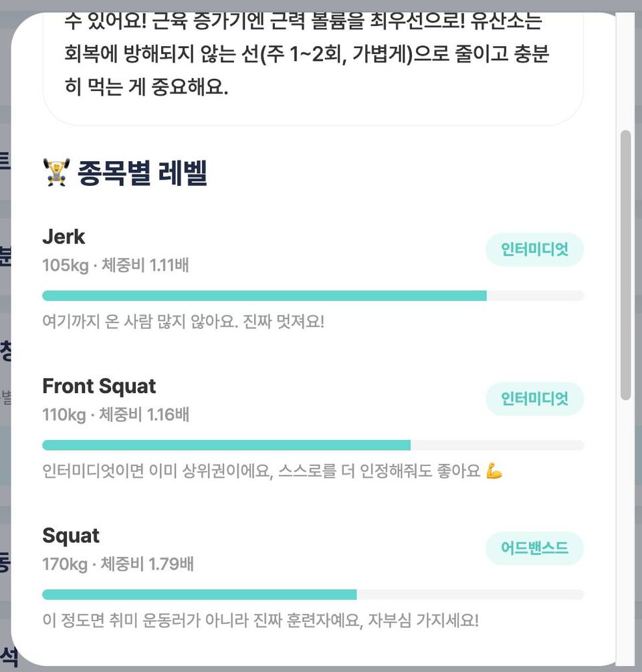The height and width of the screenshot is (672, 642).
Task: Click the Jerk progress bar
Action: pyautogui.click(x=313, y=296)
